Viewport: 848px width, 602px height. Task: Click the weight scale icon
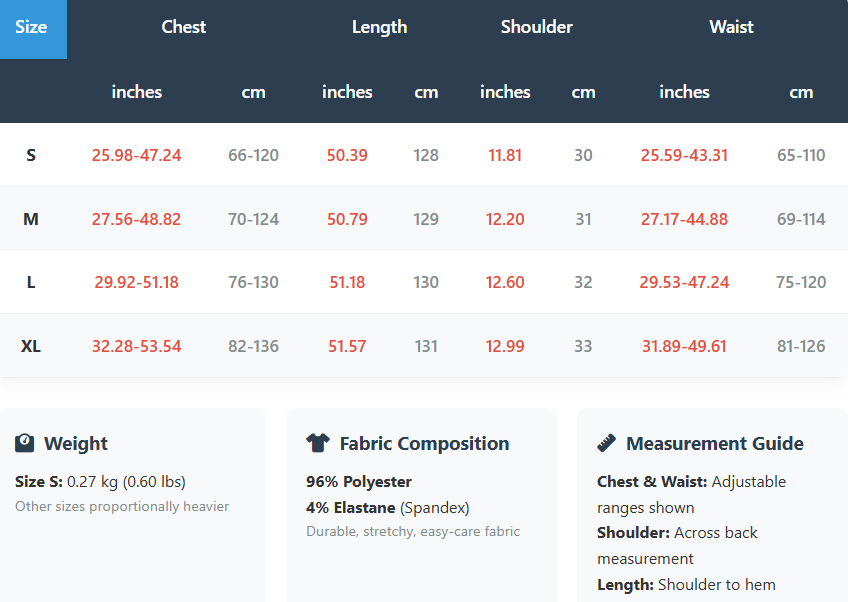coord(25,443)
